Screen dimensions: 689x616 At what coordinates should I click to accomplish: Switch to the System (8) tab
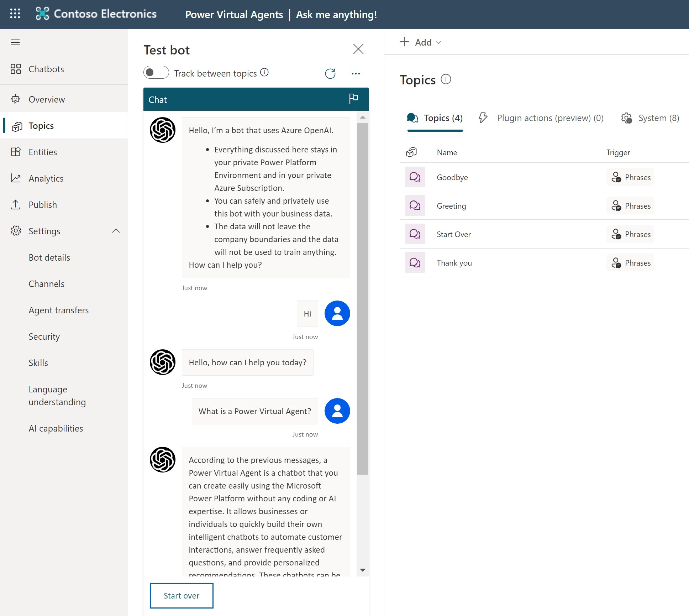[650, 118]
